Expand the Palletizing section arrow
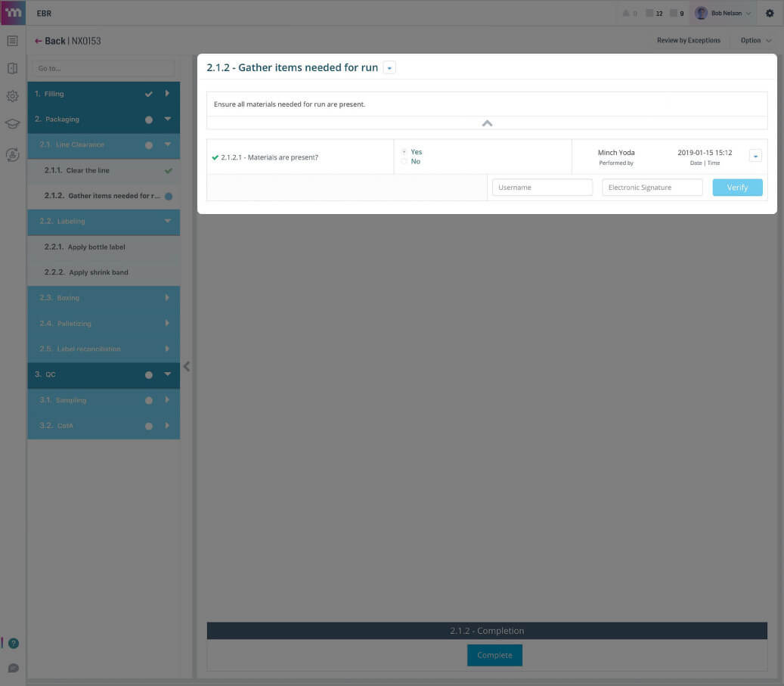Image resolution: width=784 pixels, height=686 pixels. [x=167, y=323]
